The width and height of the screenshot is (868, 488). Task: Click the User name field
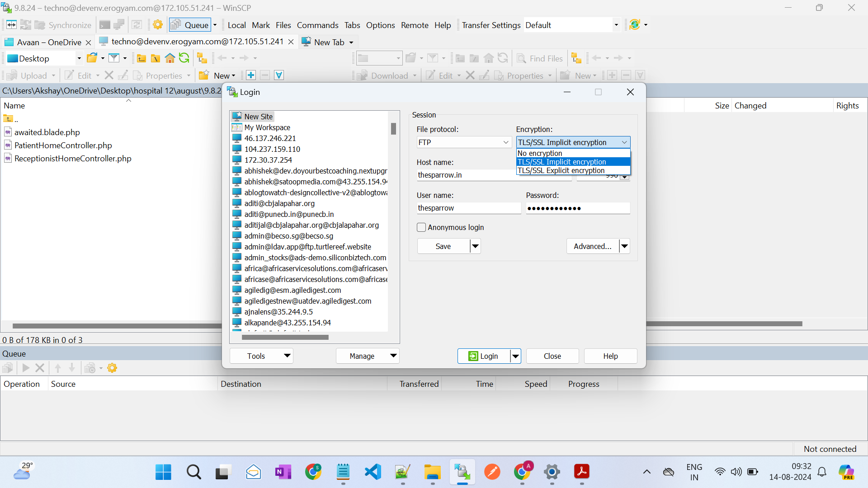(469, 208)
